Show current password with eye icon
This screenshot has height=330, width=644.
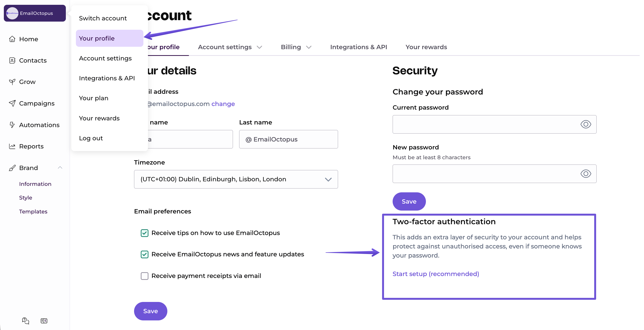pyautogui.click(x=585, y=124)
